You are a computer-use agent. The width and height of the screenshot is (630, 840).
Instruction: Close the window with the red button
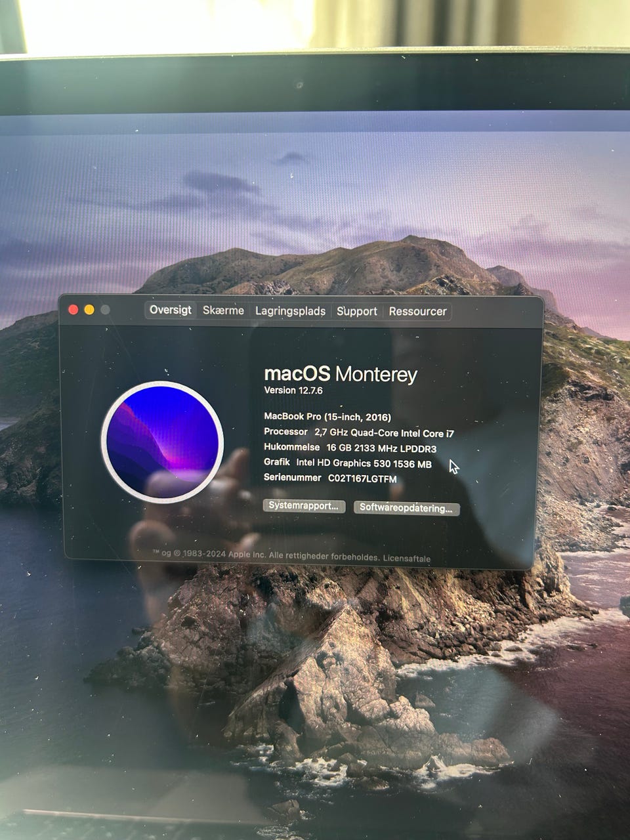click(73, 310)
